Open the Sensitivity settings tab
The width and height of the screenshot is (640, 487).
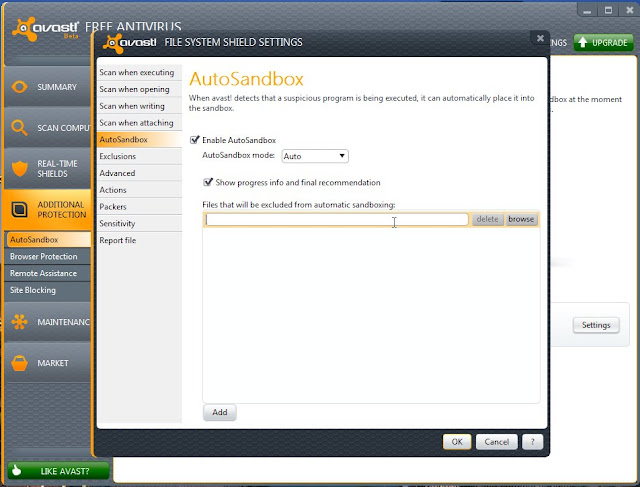[140, 223]
